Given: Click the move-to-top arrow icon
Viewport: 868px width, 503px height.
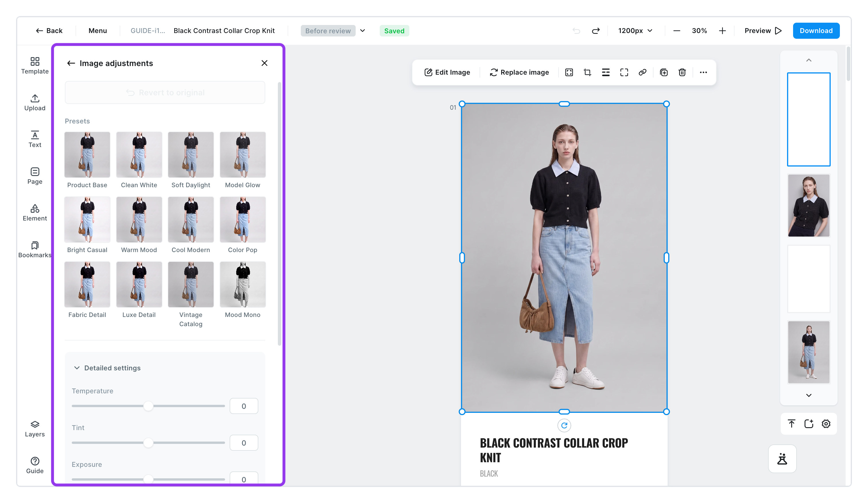Looking at the screenshot, I should pyautogui.click(x=792, y=424).
